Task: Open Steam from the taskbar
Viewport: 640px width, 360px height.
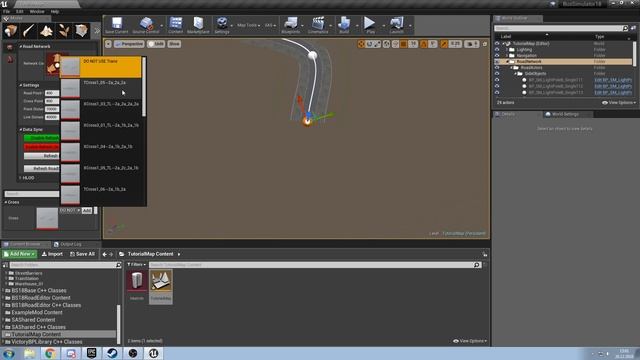Action: click(113, 353)
